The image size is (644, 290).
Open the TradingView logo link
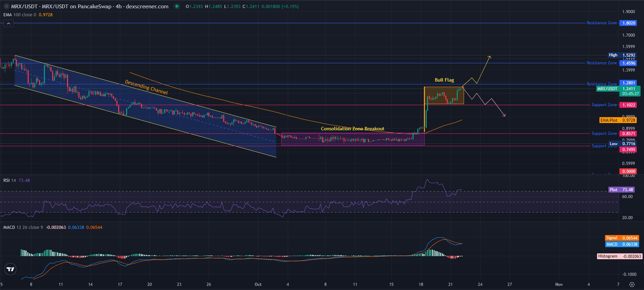pyautogui.click(x=11, y=269)
